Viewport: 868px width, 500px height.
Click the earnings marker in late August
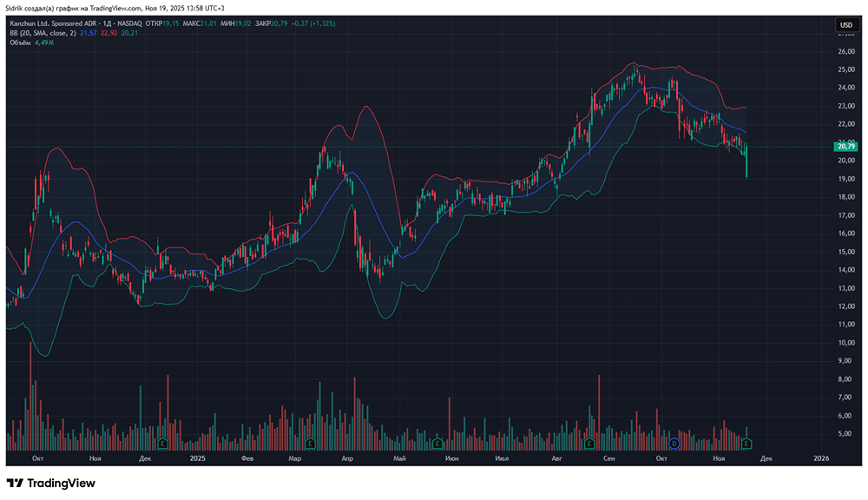click(589, 444)
